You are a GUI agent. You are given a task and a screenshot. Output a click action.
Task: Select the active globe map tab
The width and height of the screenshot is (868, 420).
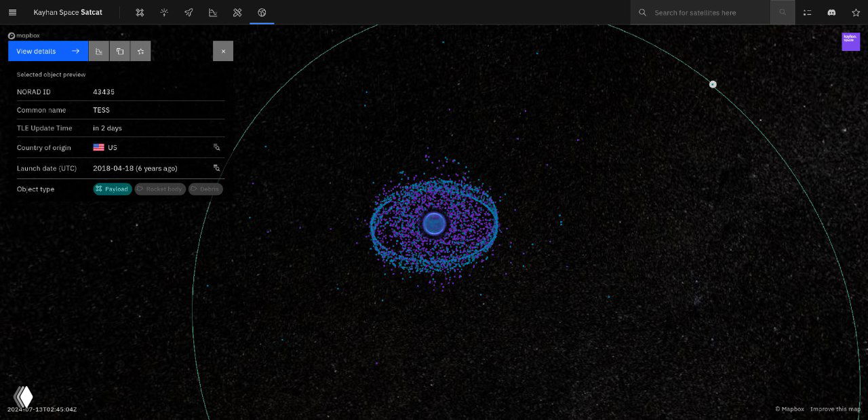tap(262, 12)
